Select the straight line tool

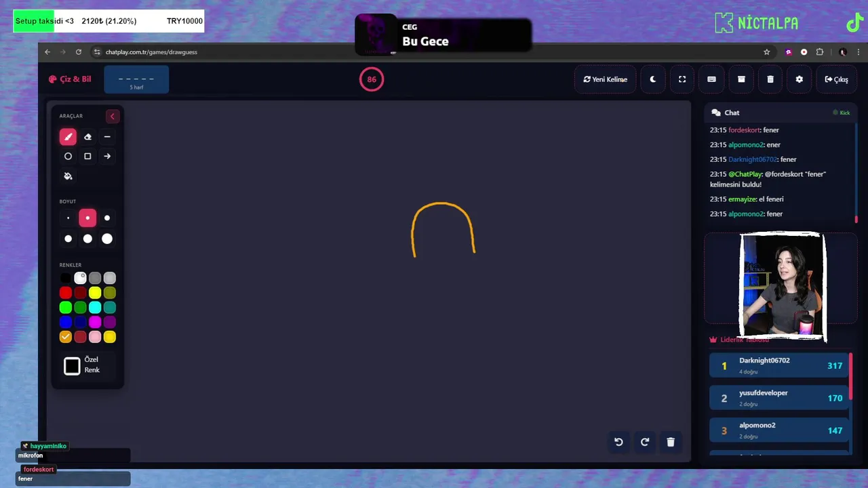(107, 137)
